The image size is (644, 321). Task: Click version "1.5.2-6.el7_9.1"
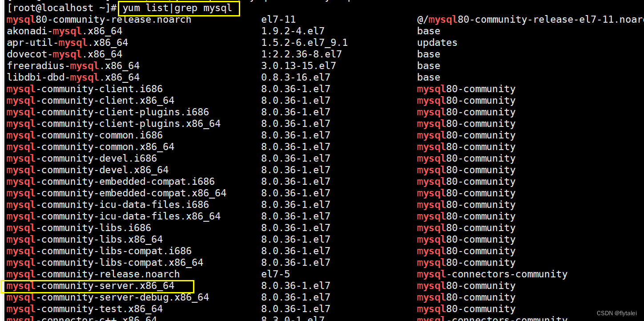click(x=305, y=43)
